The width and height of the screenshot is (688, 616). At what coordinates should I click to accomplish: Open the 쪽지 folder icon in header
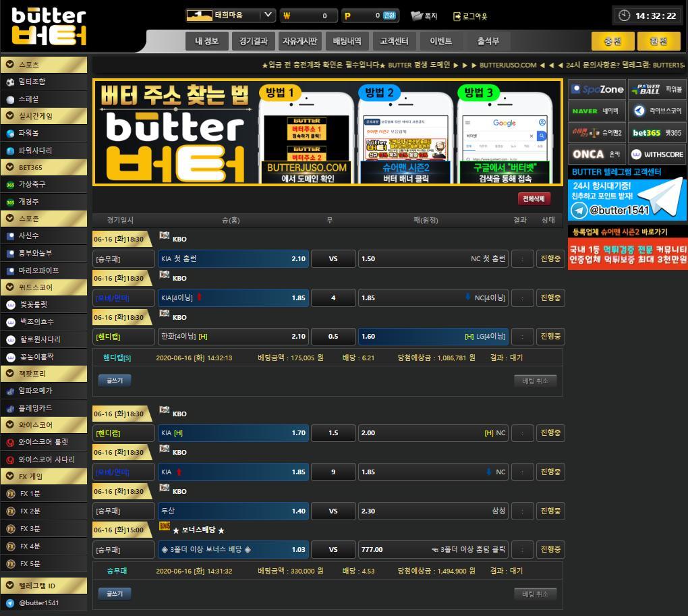click(x=416, y=16)
